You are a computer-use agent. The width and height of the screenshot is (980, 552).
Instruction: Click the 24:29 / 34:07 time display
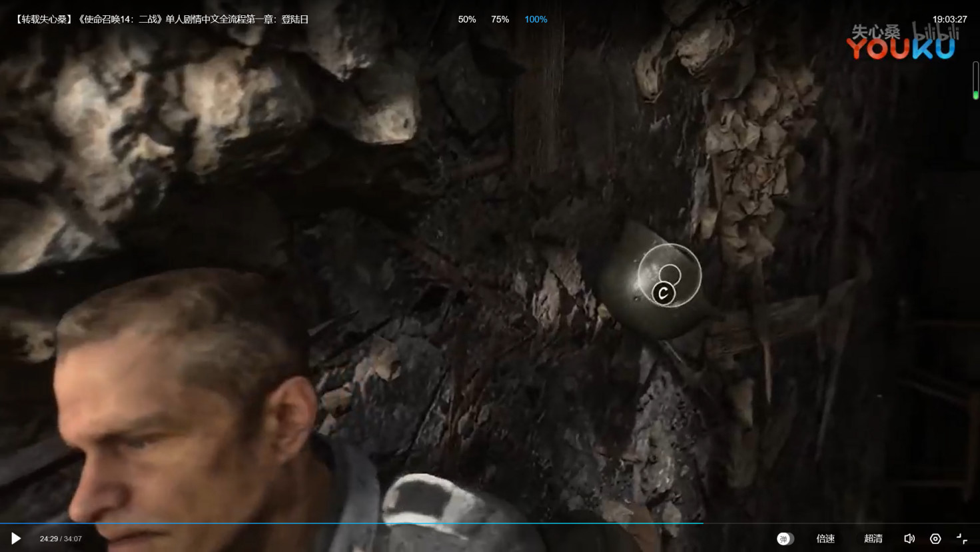(x=61, y=539)
